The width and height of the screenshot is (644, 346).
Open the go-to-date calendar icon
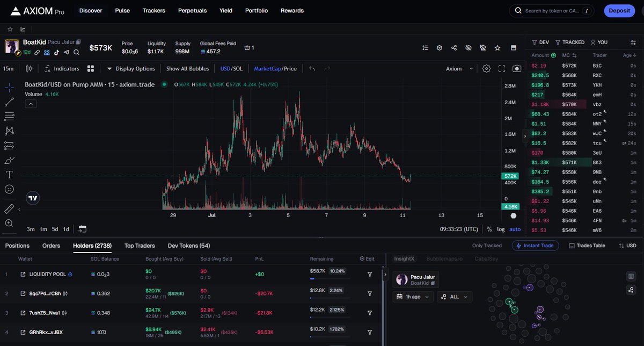pyautogui.click(x=82, y=229)
